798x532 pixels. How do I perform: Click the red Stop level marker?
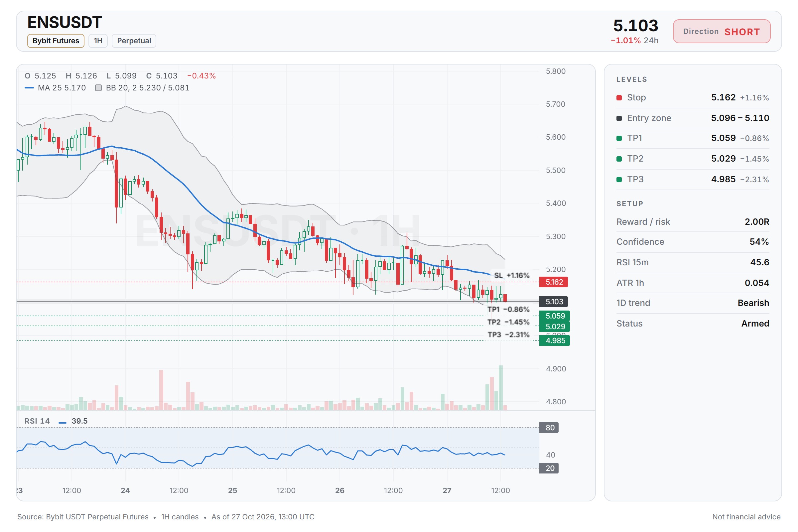(x=619, y=98)
